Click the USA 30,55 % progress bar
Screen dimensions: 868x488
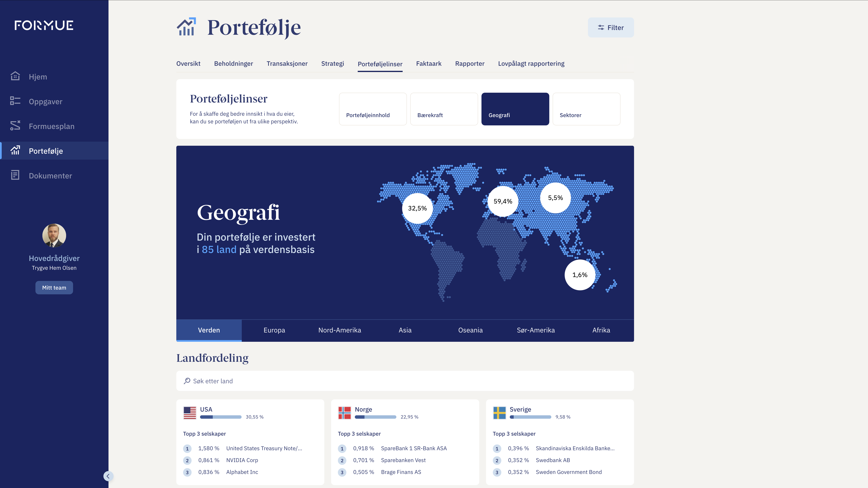pyautogui.click(x=221, y=417)
